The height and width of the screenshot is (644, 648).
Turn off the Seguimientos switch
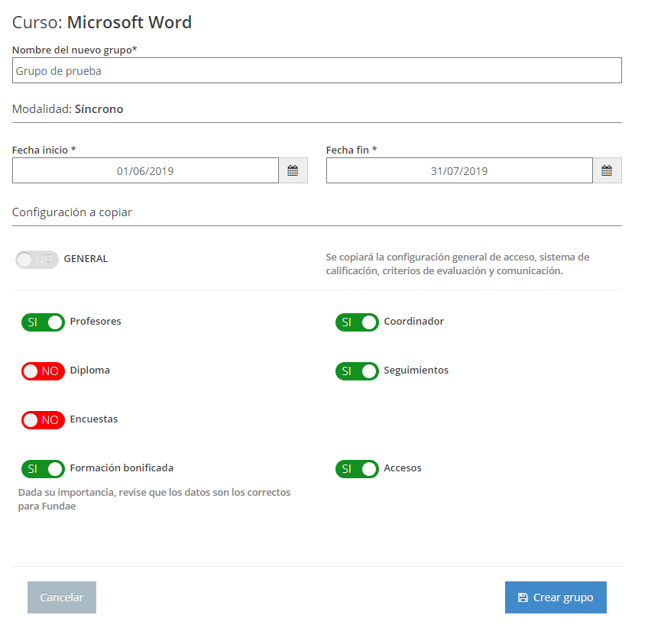[357, 371]
